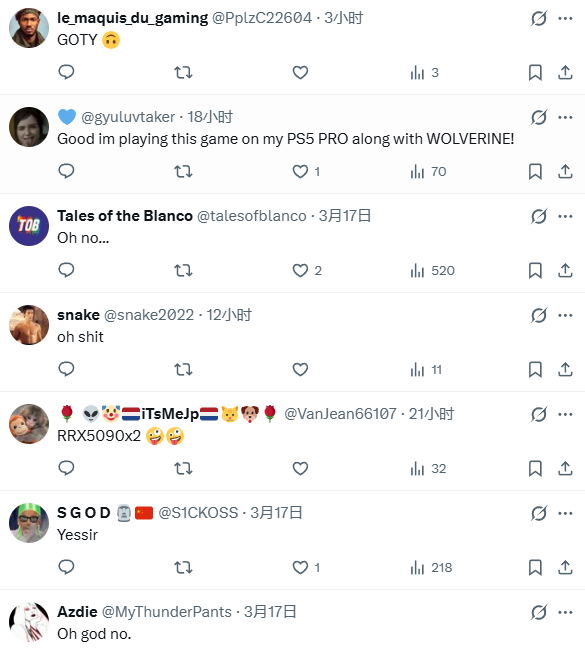Reply to S GOD's Yessir tweet

66,567
